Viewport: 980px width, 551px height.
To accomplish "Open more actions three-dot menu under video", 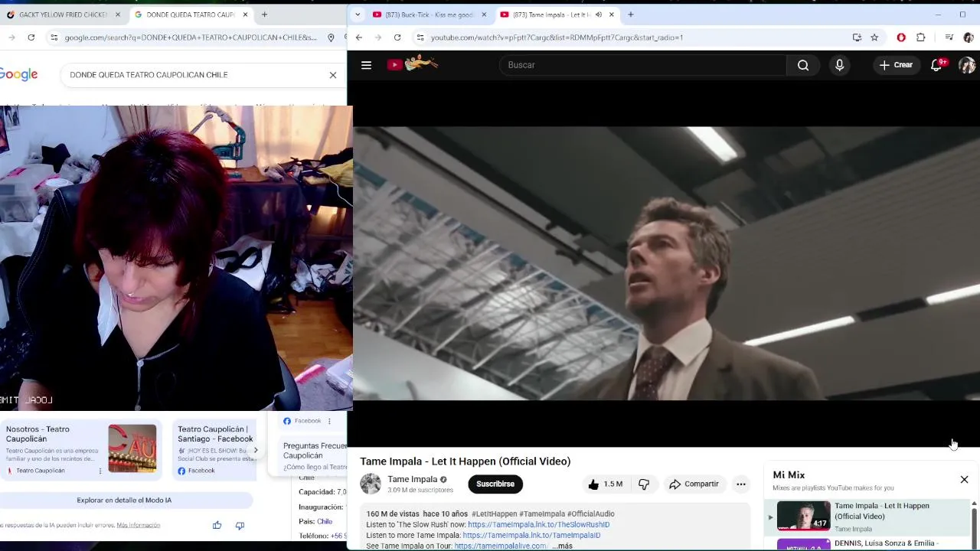I will [740, 484].
